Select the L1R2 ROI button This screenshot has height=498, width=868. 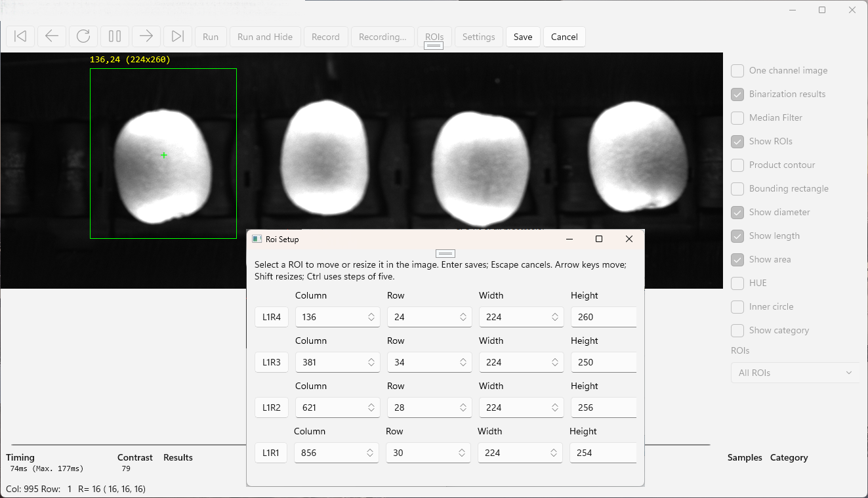pyautogui.click(x=272, y=407)
